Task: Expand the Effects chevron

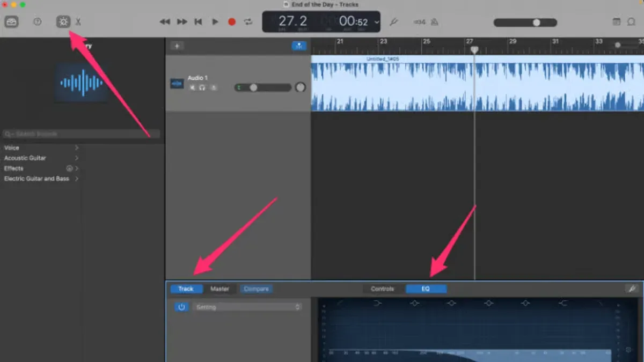Action: [77, 168]
